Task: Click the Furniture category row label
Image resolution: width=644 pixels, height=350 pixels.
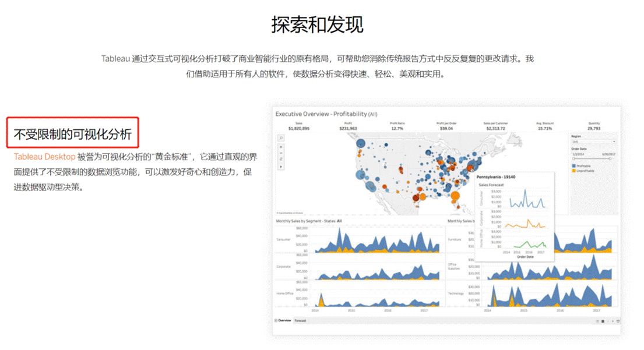Action: pyautogui.click(x=454, y=239)
